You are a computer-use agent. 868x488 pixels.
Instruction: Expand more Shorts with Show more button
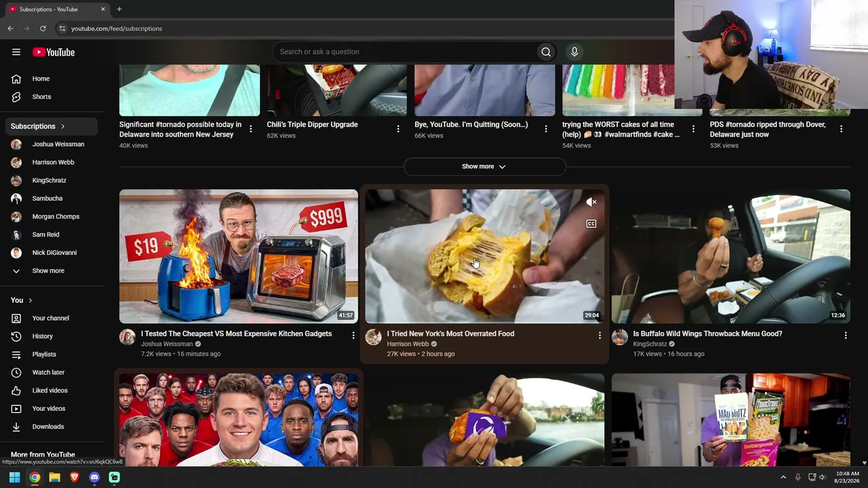click(x=485, y=166)
